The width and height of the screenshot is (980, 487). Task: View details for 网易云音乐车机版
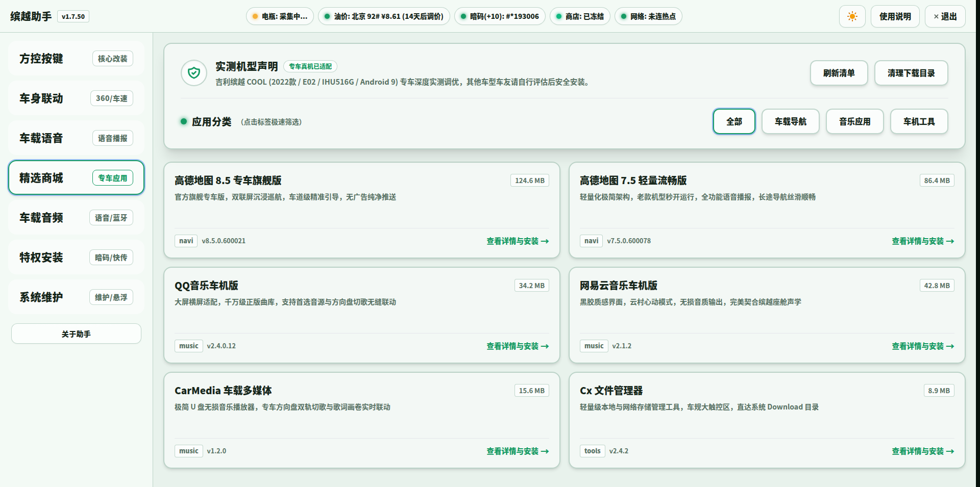pyautogui.click(x=923, y=346)
